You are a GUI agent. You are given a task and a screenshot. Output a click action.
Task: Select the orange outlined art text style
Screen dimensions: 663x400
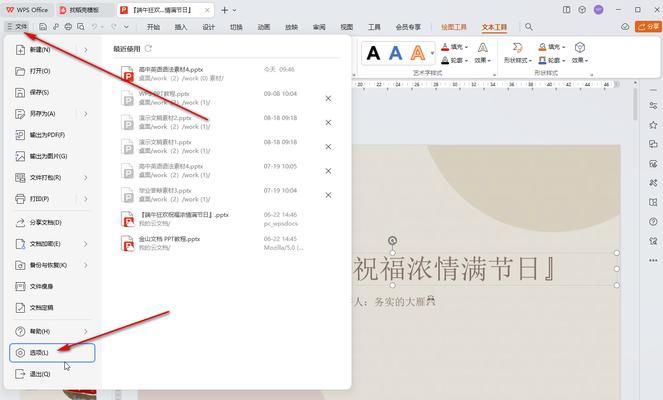418,53
